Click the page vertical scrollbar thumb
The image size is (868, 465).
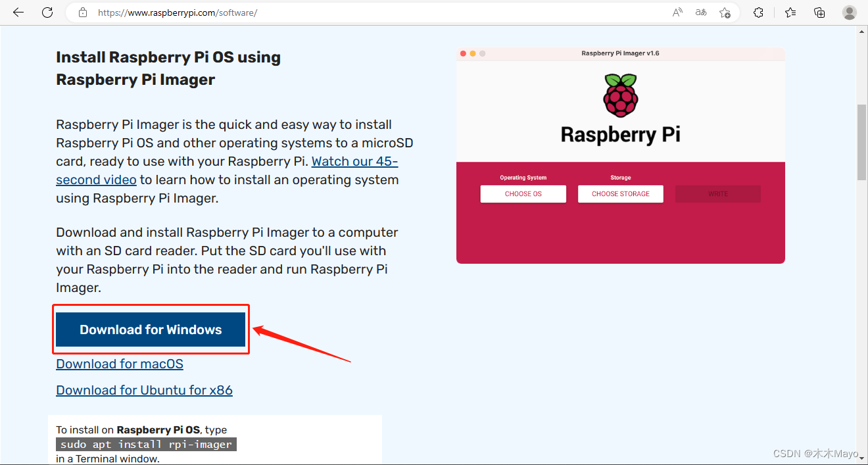[861, 141]
